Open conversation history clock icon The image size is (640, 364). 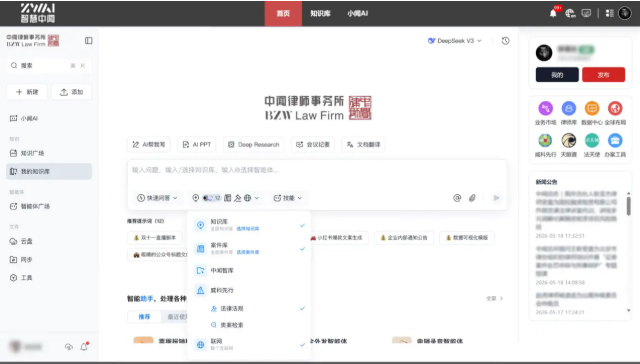click(505, 41)
